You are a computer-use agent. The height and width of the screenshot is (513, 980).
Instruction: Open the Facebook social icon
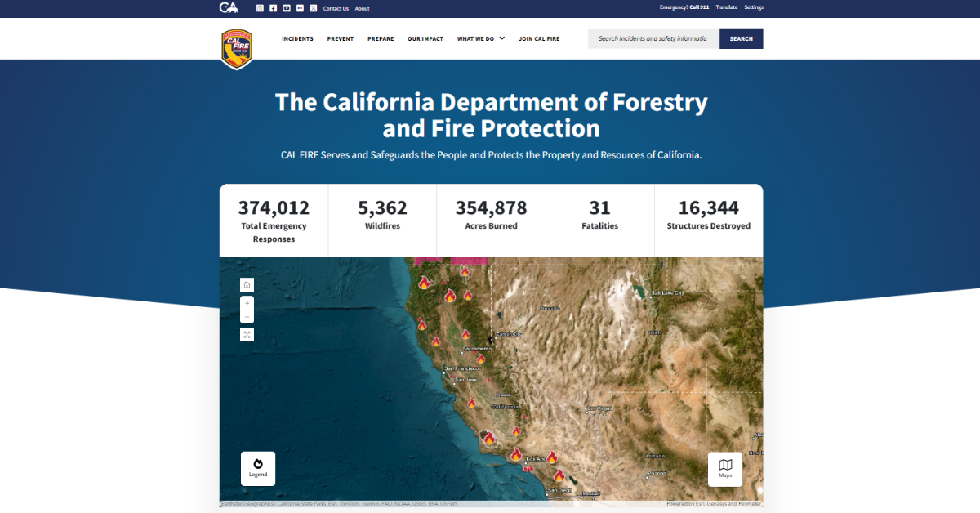click(274, 8)
